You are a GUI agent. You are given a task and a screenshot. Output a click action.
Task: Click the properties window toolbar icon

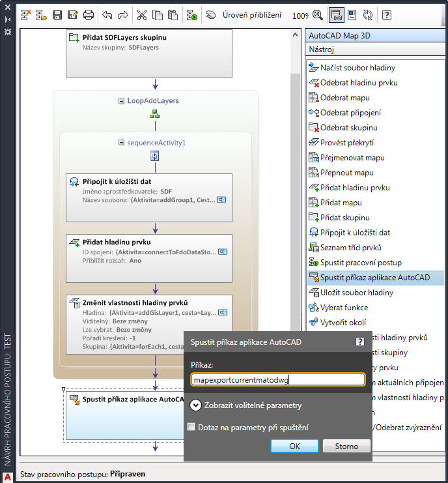point(352,15)
